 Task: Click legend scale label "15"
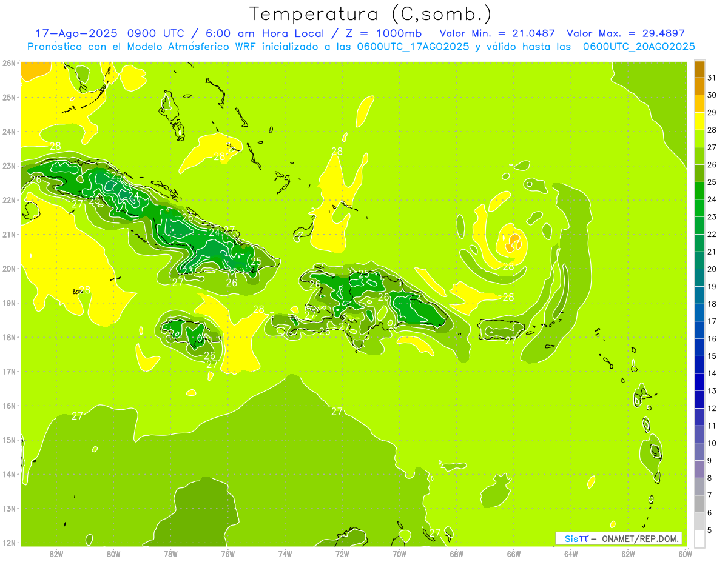(x=712, y=356)
